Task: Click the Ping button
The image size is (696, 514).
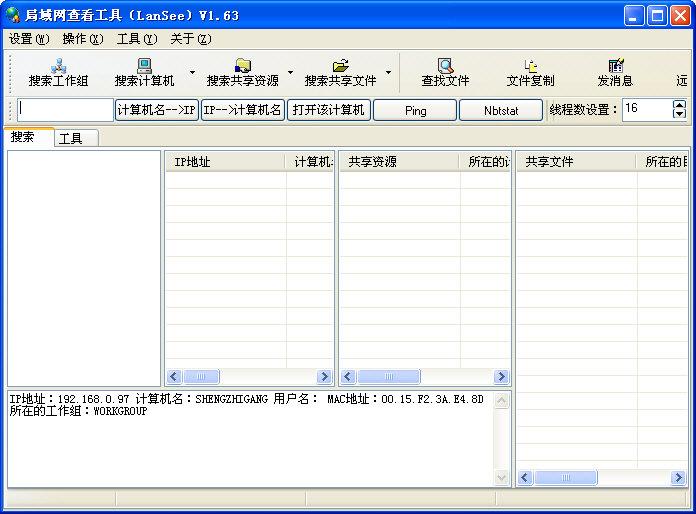Action: 415,110
